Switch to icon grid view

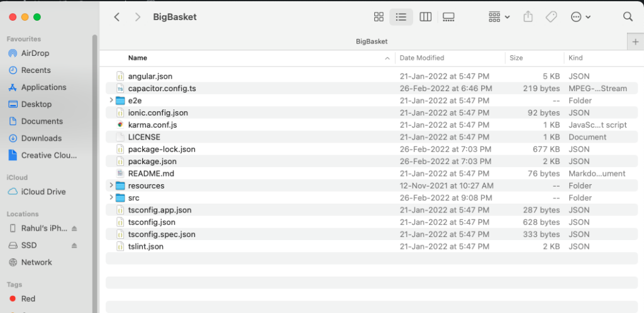(x=379, y=17)
